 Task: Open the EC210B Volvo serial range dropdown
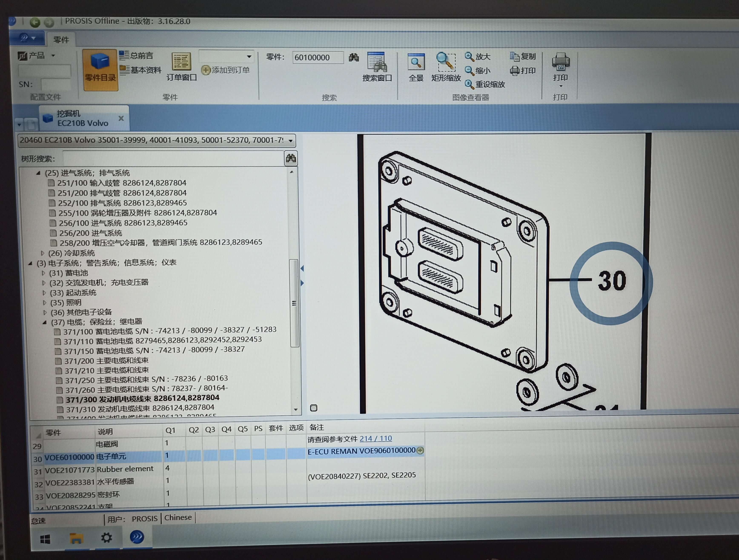[290, 141]
